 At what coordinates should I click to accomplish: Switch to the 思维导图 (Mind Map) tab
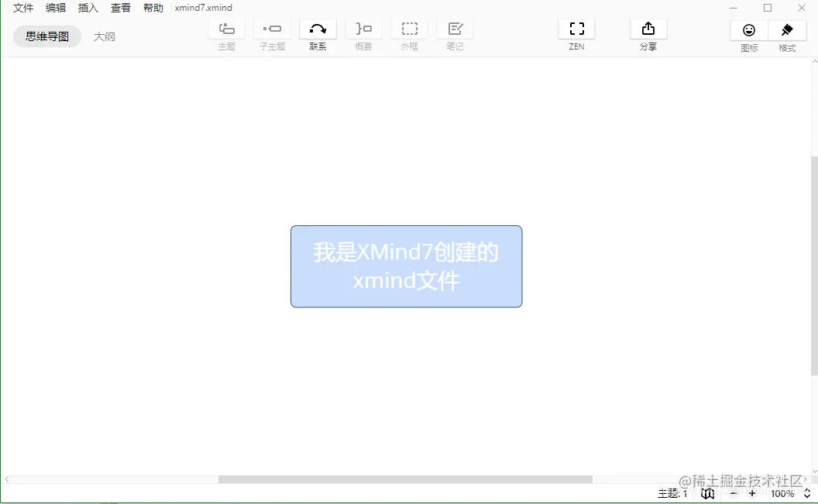(46, 36)
